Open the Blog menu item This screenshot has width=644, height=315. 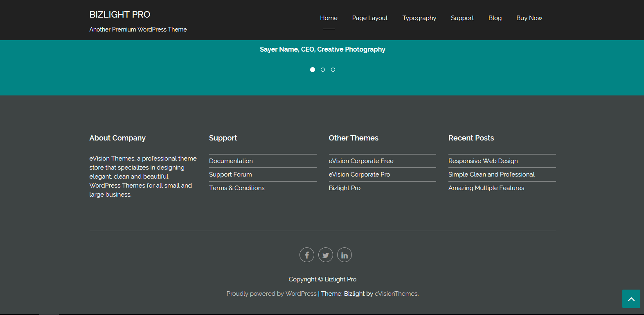tap(495, 18)
